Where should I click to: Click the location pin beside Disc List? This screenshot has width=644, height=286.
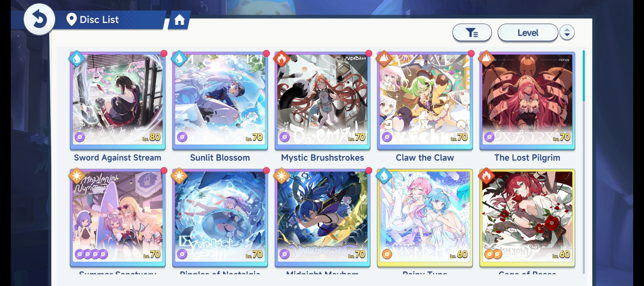(x=71, y=19)
